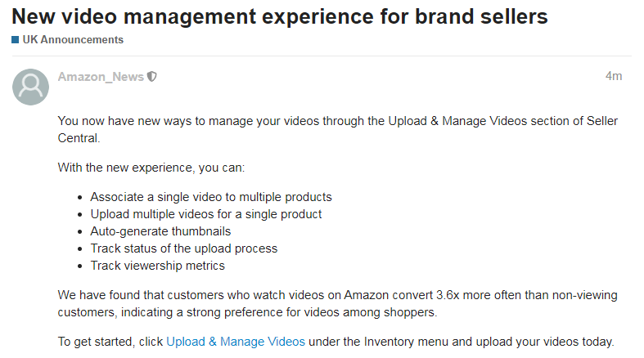The width and height of the screenshot is (644, 358).
Task: Open the UK Announcements category
Action: coord(73,40)
